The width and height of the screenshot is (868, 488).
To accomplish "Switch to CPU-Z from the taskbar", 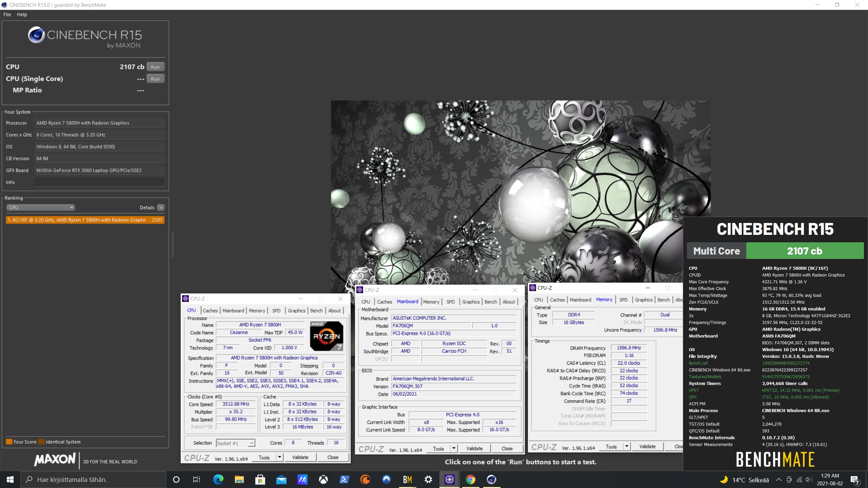I will (x=449, y=480).
